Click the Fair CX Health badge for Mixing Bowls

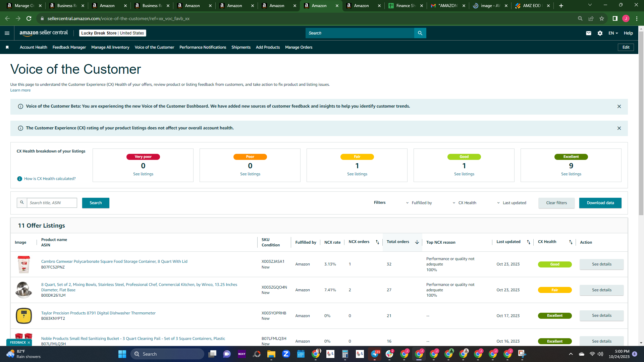[555, 290]
